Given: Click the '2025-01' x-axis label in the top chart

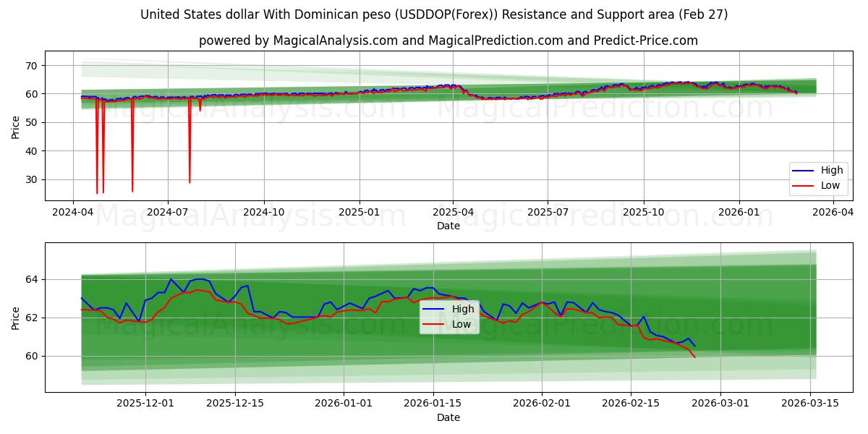Looking at the screenshot, I should (359, 212).
